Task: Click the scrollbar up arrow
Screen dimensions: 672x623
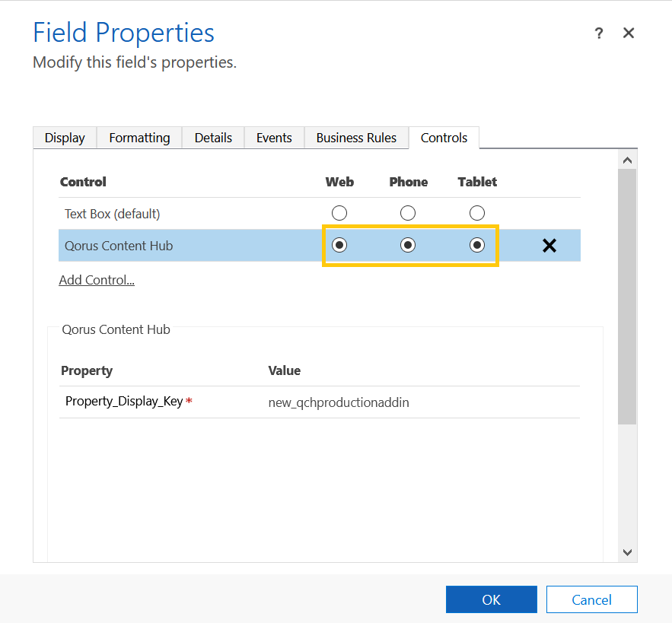Action: point(627,160)
